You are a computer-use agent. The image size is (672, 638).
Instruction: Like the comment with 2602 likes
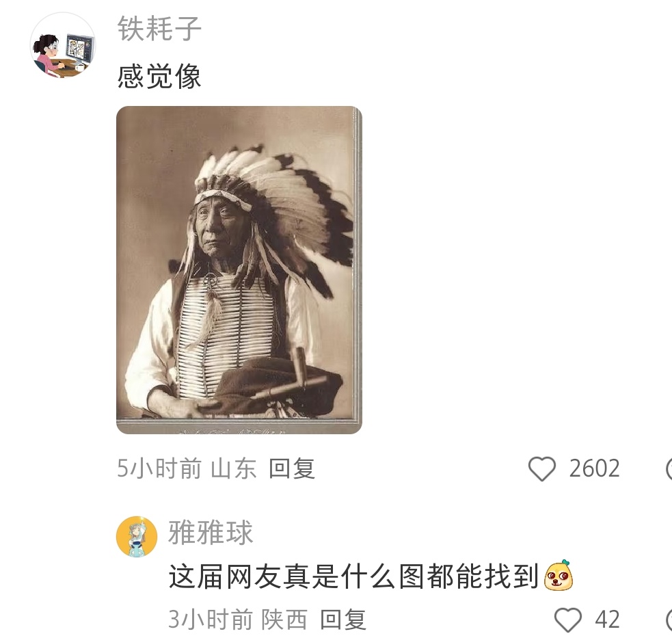coord(541,468)
